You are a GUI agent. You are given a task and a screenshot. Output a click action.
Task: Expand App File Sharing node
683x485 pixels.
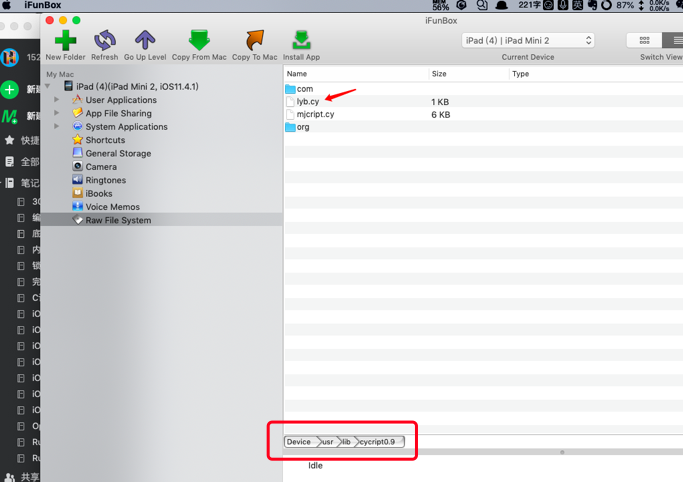point(57,113)
